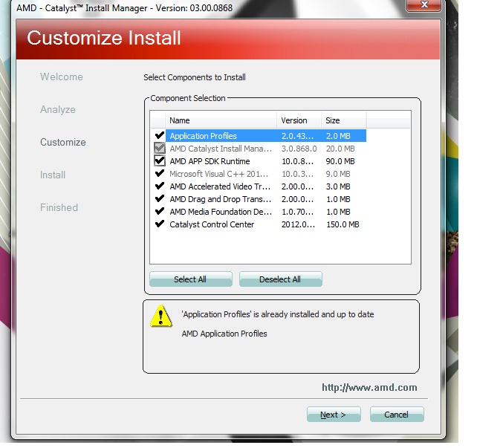Click the Finished step in sidebar
503x448 pixels.
[x=59, y=207]
